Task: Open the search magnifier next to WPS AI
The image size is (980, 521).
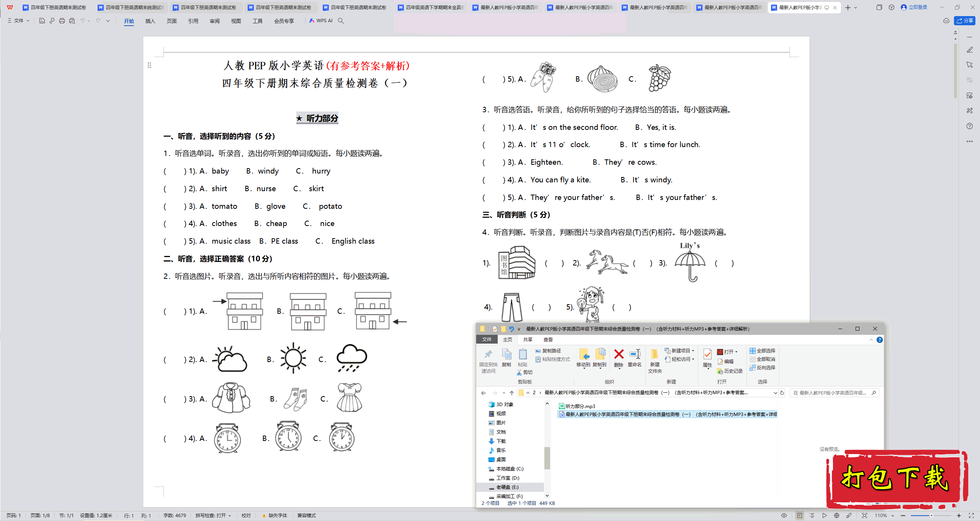Action: (x=341, y=21)
